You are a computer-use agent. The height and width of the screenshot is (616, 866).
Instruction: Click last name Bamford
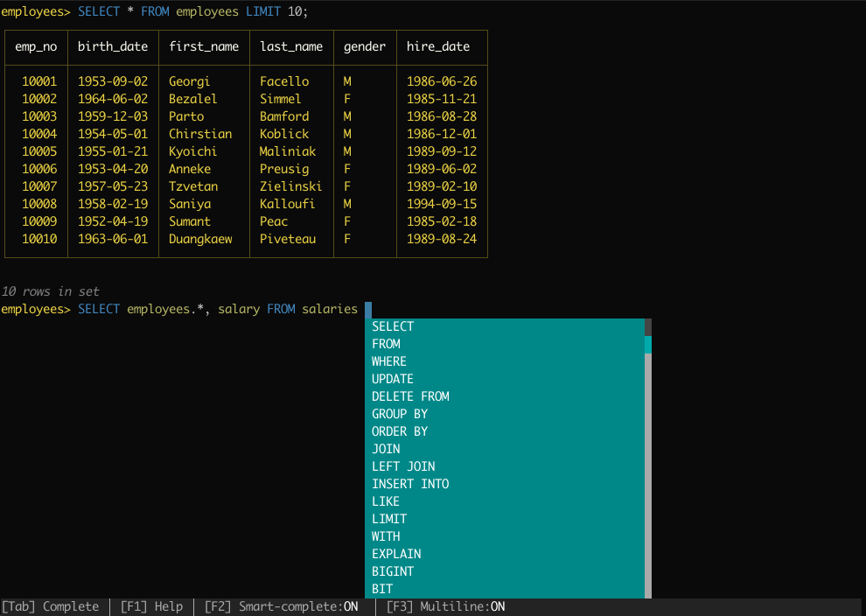(x=284, y=116)
